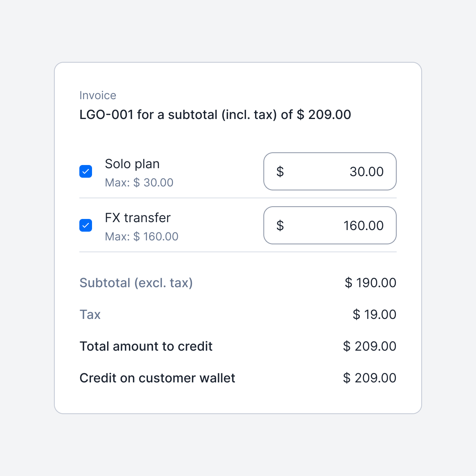The image size is (476, 476).
Task: Click the $ 190.00 subtotal value
Action: click(370, 283)
